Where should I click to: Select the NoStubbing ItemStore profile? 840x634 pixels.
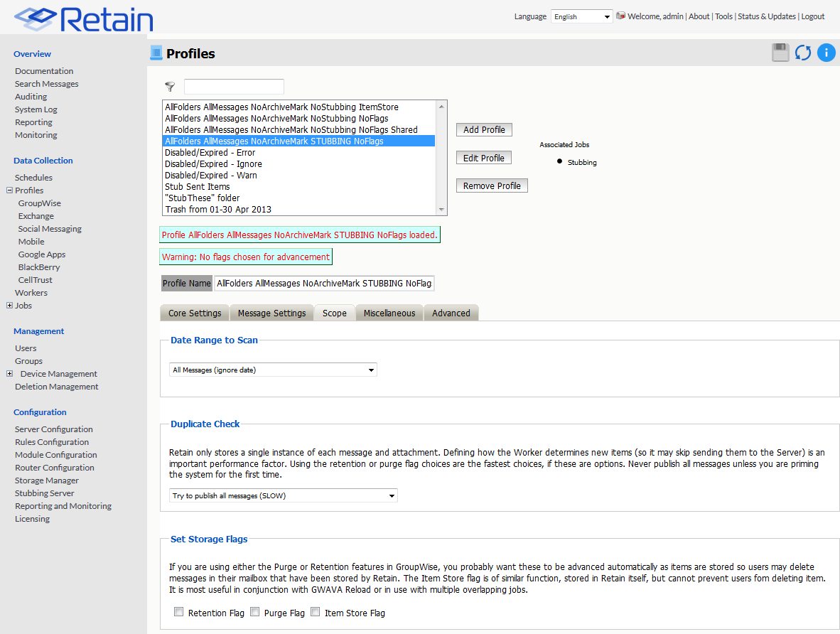coord(299,107)
